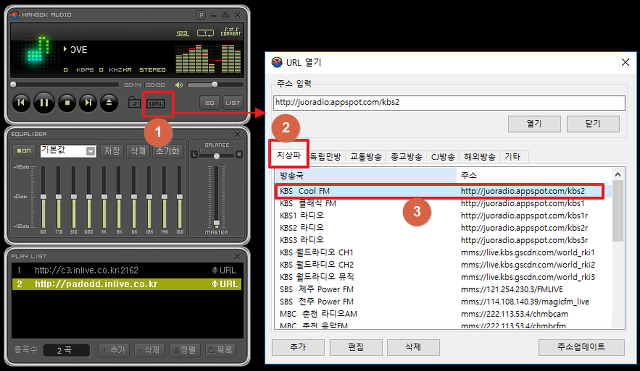Select the MBC 춘천 라디오AM row
The width and height of the screenshot is (640, 371).
pyautogui.click(x=444, y=314)
